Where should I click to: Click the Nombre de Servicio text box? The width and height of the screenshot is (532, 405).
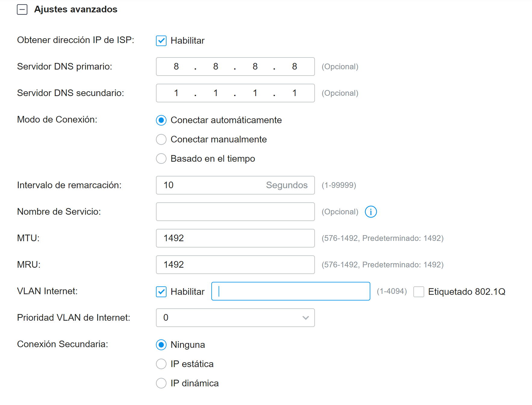point(235,212)
